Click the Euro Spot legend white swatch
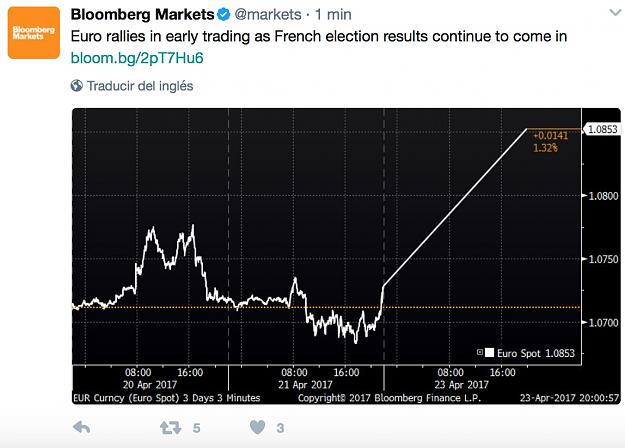 click(489, 353)
